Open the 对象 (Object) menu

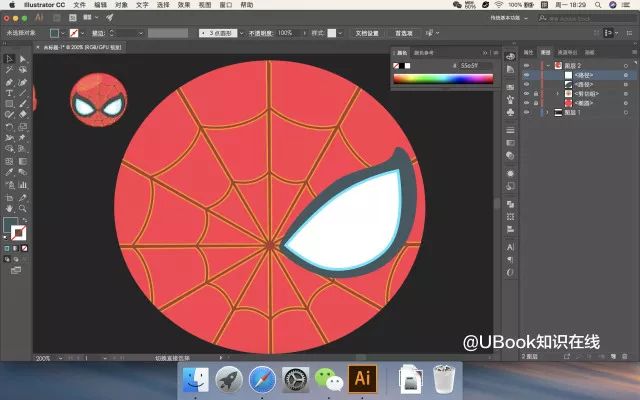(121, 5)
